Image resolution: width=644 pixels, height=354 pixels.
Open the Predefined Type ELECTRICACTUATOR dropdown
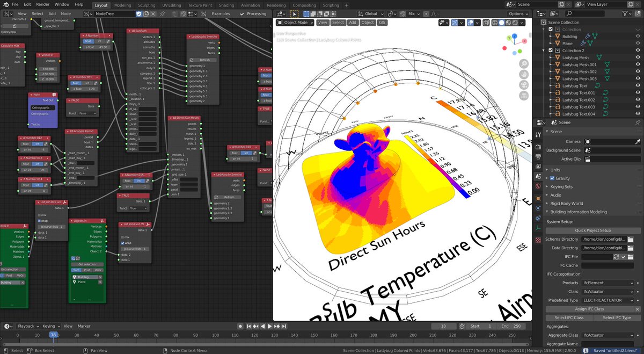point(608,300)
